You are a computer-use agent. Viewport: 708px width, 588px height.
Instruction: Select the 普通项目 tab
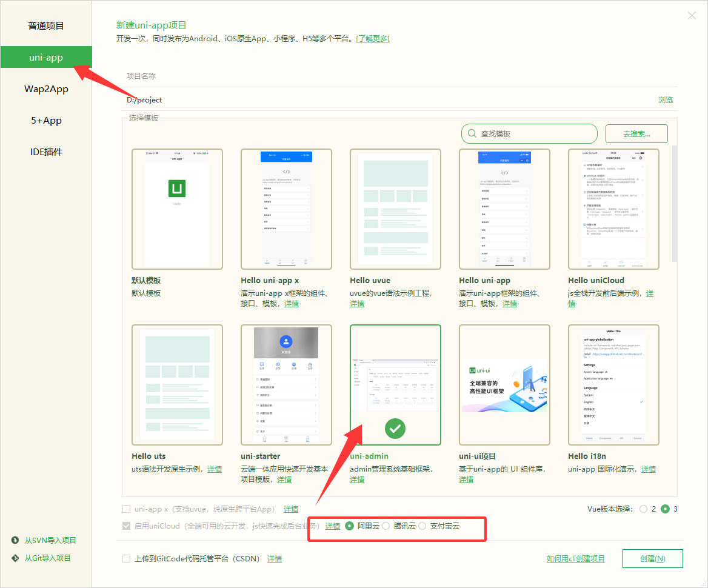point(46,25)
